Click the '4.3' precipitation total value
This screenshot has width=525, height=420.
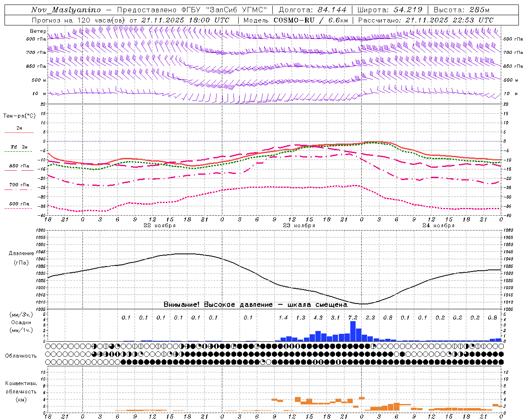pos(318,318)
